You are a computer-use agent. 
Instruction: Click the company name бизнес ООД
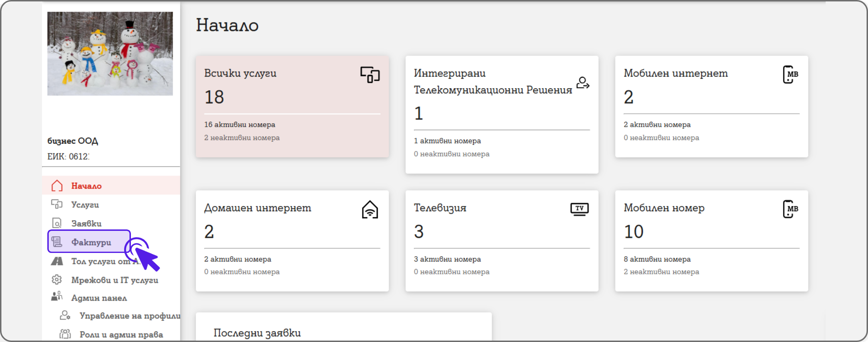(x=73, y=141)
